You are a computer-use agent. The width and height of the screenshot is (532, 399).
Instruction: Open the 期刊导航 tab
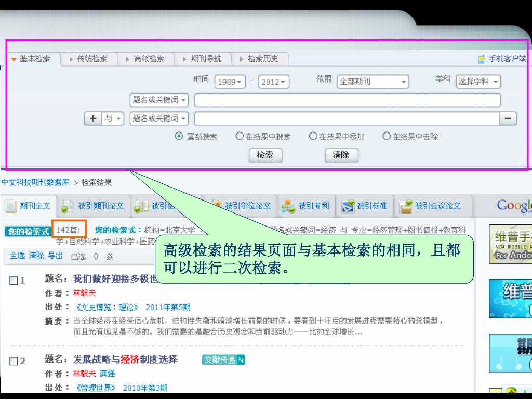tap(203, 59)
